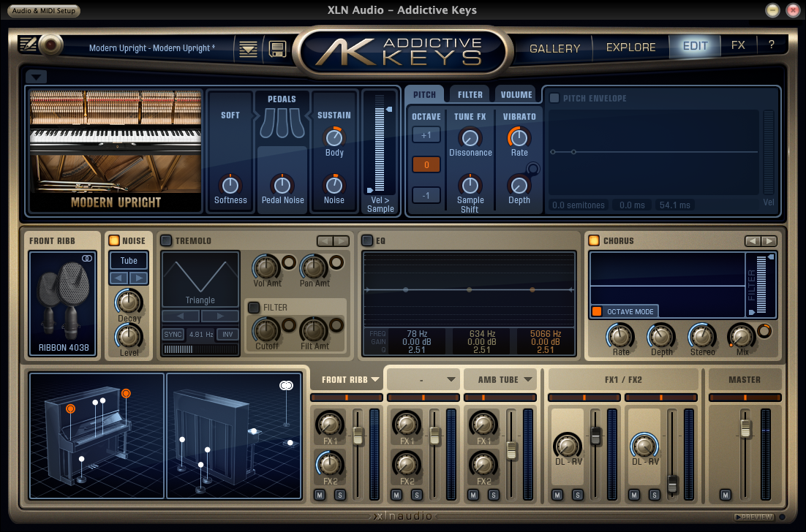Mute the AMB TUBE mixer channel
Image resolution: width=806 pixels, height=532 pixels.
(472, 495)
